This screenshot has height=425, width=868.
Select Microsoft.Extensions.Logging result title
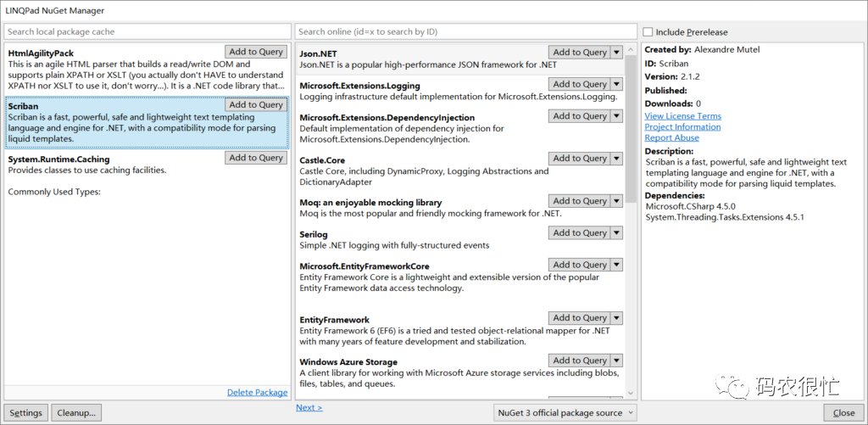359,86
